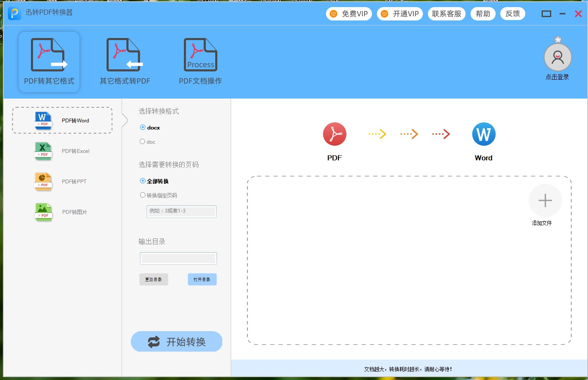Image resolution: width=588 pixels, height=380 pixels.
Task: Click 点击登录 text link
Action: (557, 77)
